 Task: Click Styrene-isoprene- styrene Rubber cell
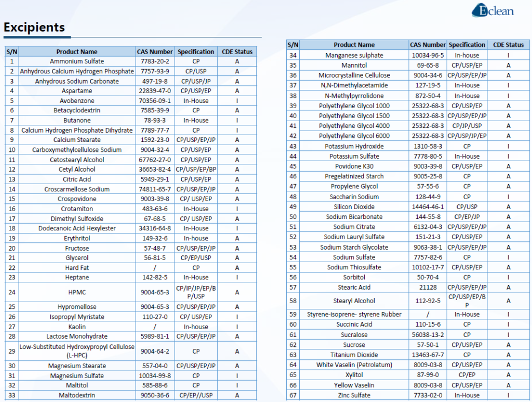(x=354, y=315)
